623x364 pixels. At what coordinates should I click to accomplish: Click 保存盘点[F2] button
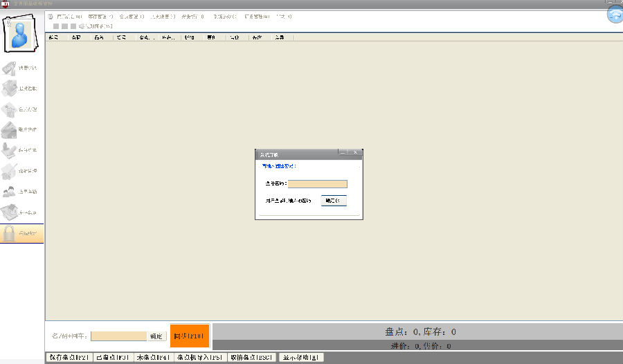coord(69,357)
